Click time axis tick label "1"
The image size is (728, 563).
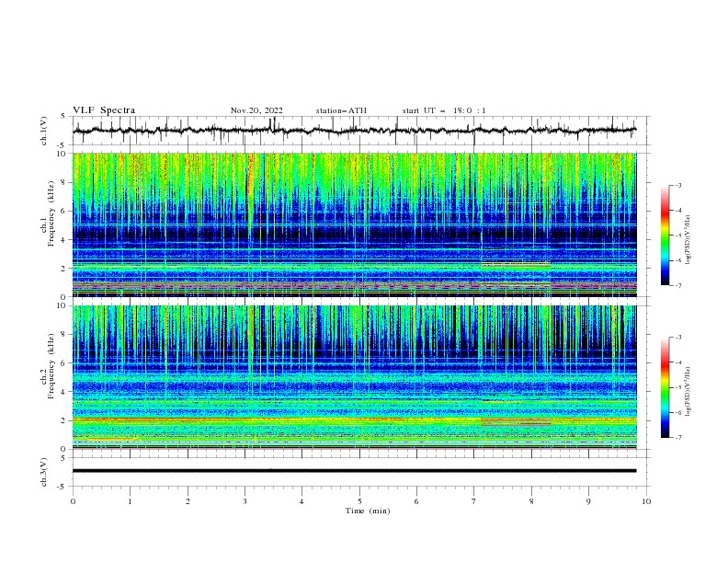click(130, 501)
